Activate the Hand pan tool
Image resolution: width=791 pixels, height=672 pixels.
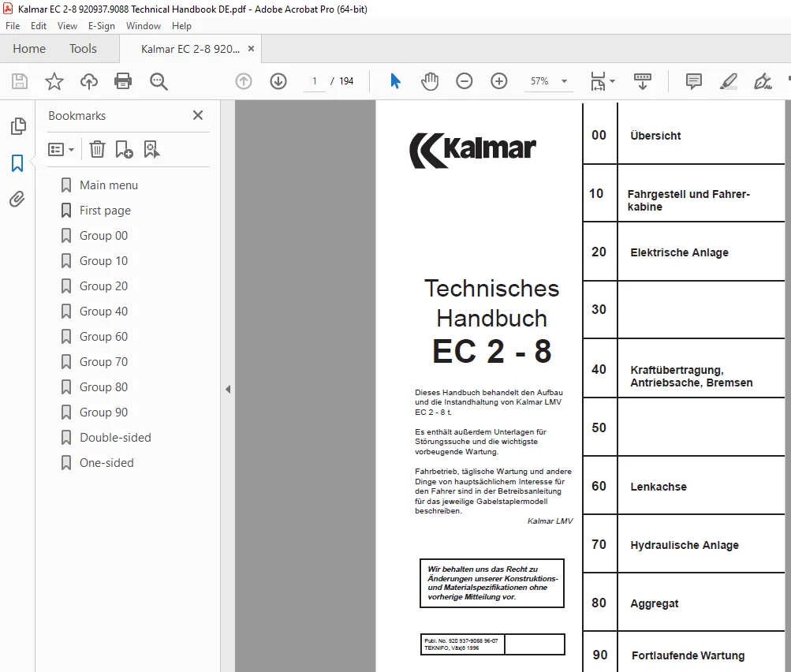click(x=430, y=81)
